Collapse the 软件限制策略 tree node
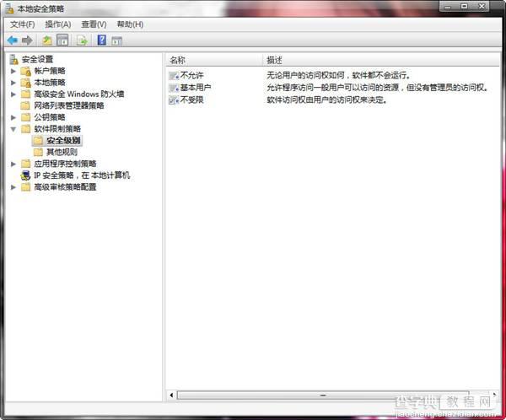The width and height of the screenshot is (506, 420). click(x=13, y=129)
